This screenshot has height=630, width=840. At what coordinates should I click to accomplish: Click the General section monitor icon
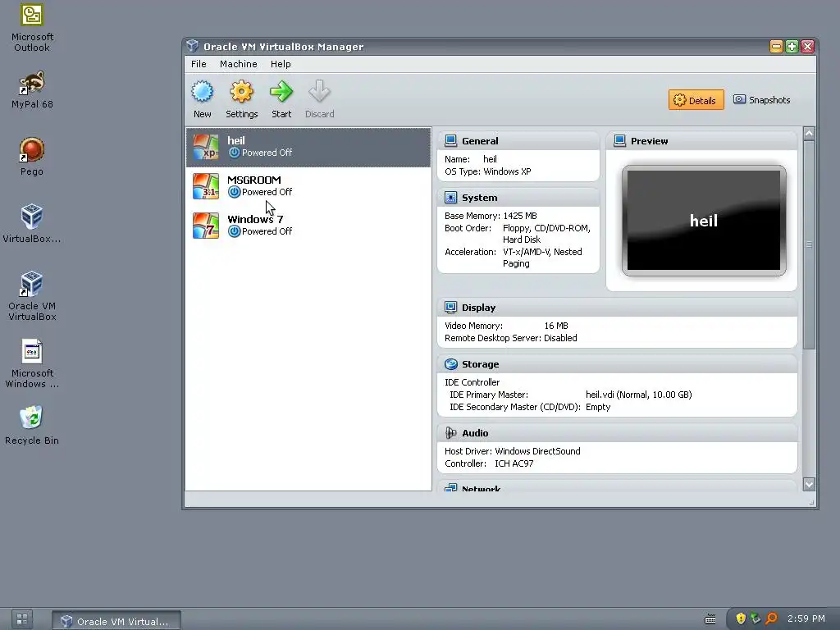450,141
